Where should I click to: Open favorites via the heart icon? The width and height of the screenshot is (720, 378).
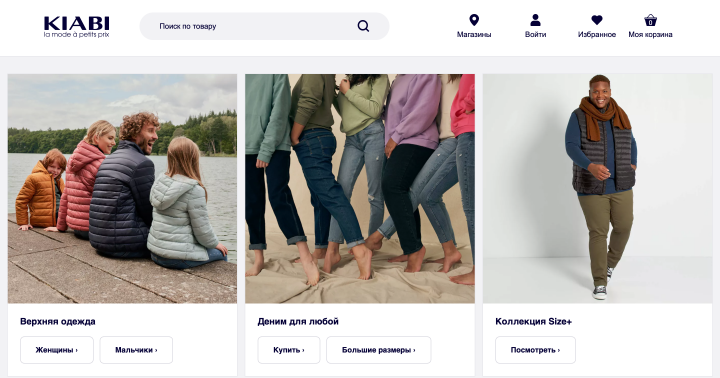pos(596,20)
